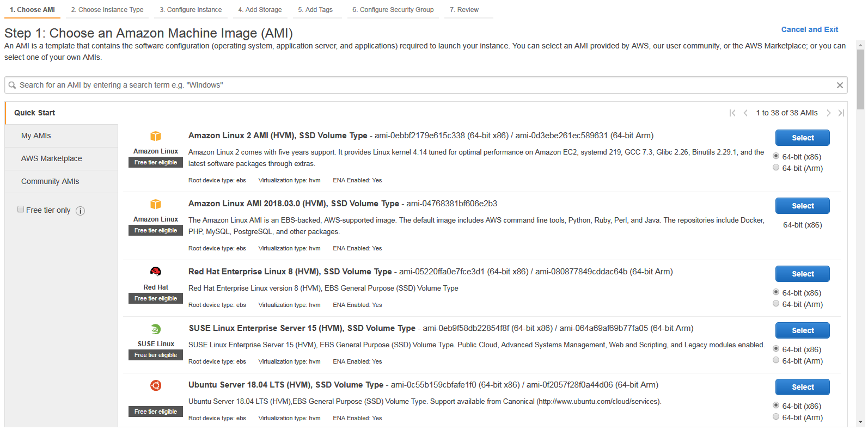This screenshot has width=868, height=430.
Task: Open the 2. Choose Instance Type tab
Action: coord(107,10)
